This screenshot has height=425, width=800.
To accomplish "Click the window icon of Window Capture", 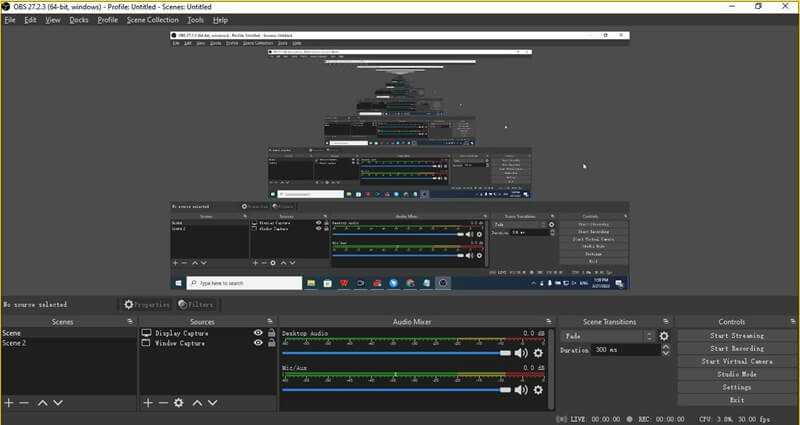I will point(146,343).
